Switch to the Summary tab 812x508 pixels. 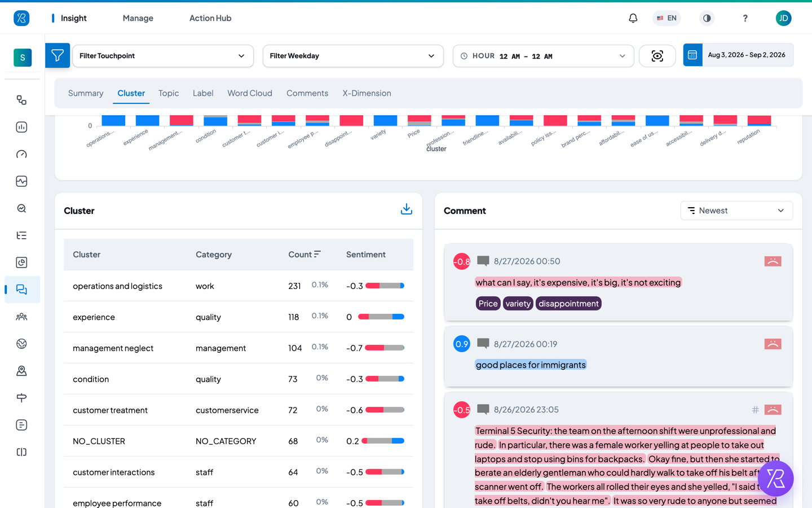86,93
